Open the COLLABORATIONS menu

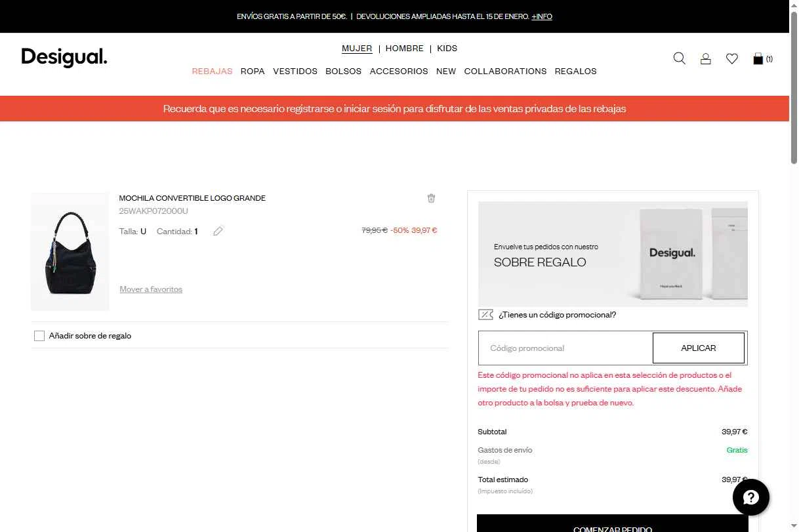(x=505, y=72)
